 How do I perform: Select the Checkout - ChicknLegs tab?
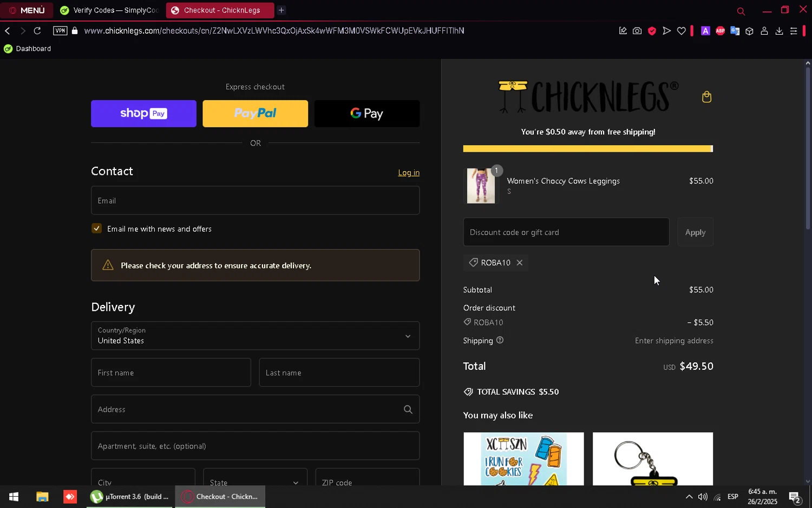[220, 10]
